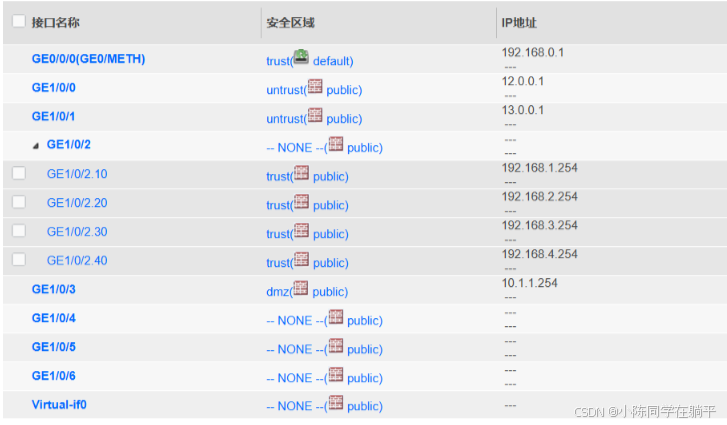Screen dimensions: 727x425
Task: Sort by the IP地址 column header
Action: (x=519, y=22)
